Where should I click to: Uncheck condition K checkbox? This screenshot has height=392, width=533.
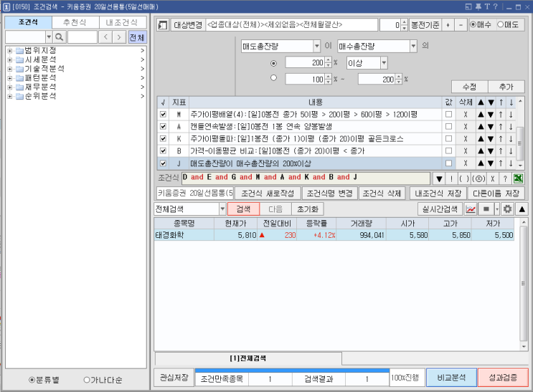pos(163,138)
